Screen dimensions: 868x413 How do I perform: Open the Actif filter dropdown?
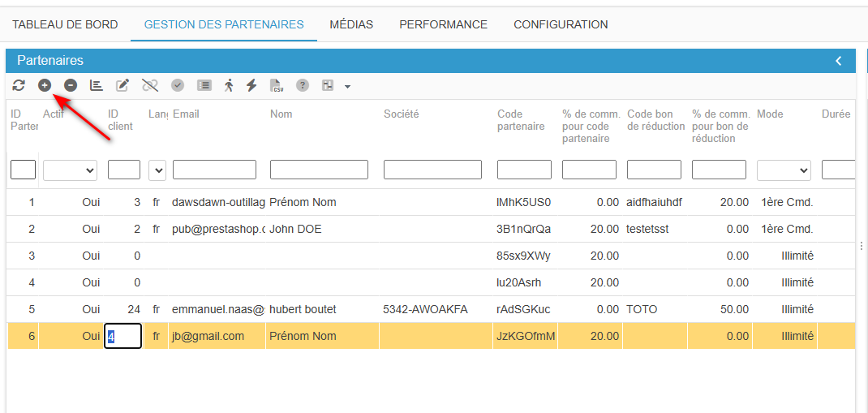tap(71, 170)
